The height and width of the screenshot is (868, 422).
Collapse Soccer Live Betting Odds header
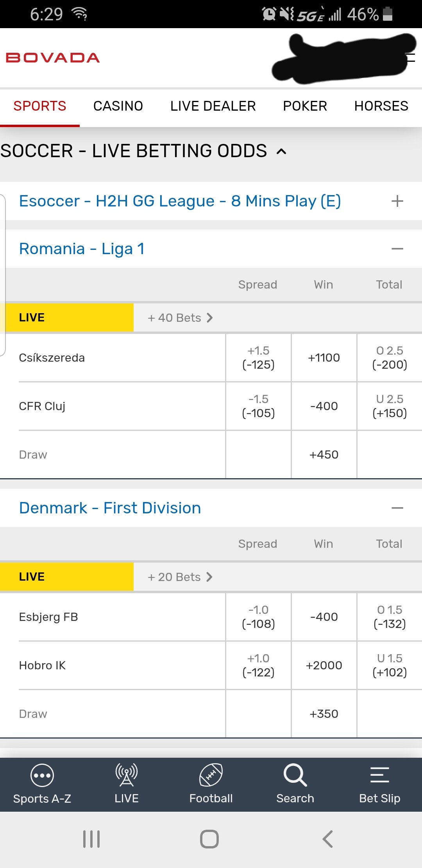[281, 152]
